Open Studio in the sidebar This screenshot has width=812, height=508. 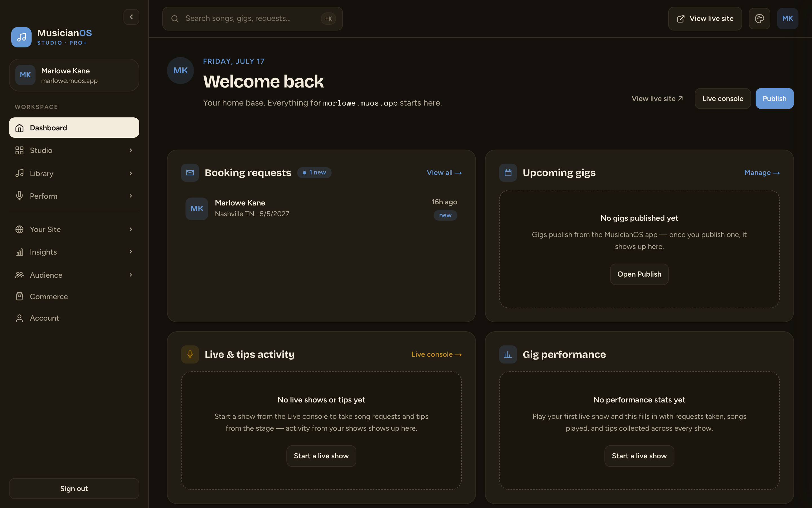[74, 150]
